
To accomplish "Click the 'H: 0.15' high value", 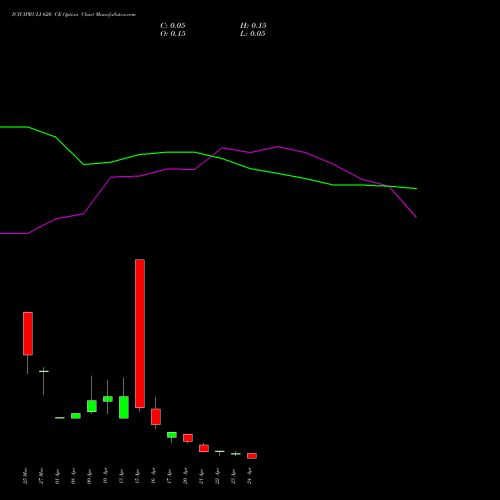I will (x=253, y=26).
